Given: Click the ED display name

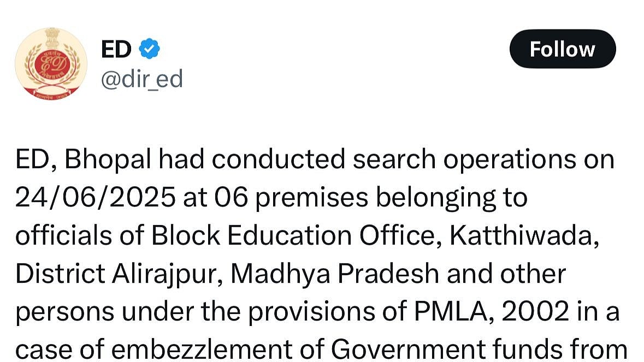Looking at the screenshot, I should (x=116, y=49).
